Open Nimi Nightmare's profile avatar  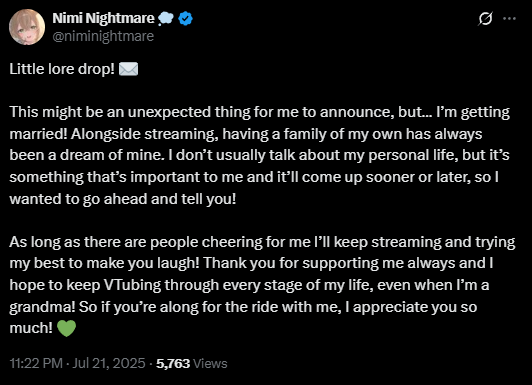27,27
